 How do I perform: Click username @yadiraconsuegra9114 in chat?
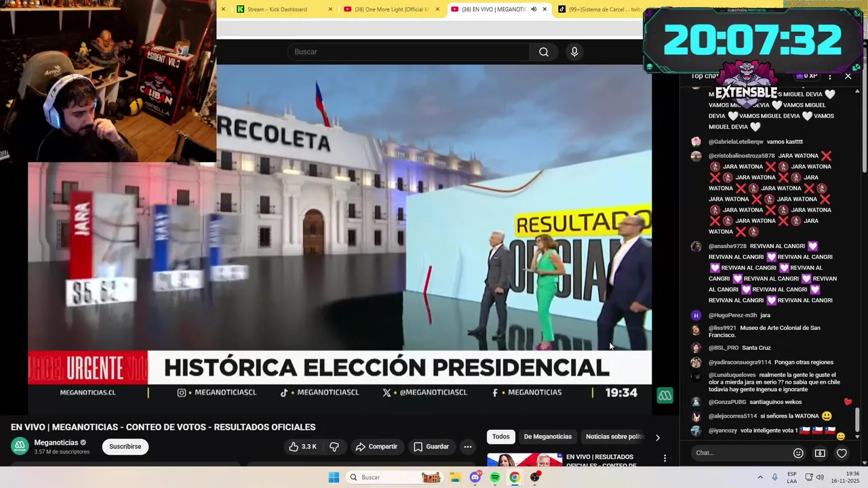[x=740, y=362]
